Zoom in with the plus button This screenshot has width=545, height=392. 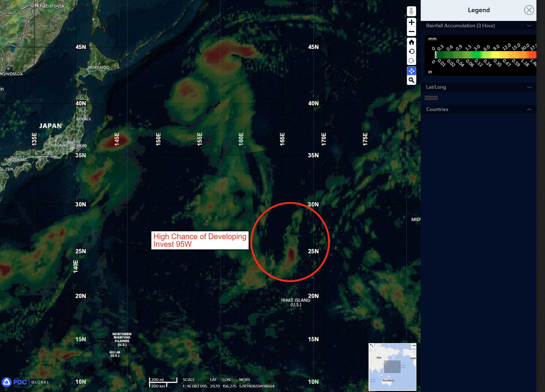[x=411, y=22]
